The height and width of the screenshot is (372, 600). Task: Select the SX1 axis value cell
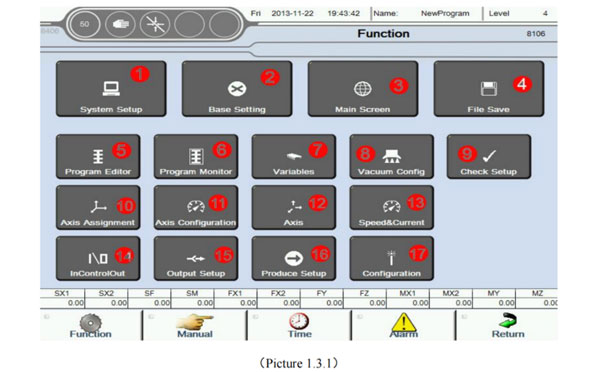pos(62,303)
